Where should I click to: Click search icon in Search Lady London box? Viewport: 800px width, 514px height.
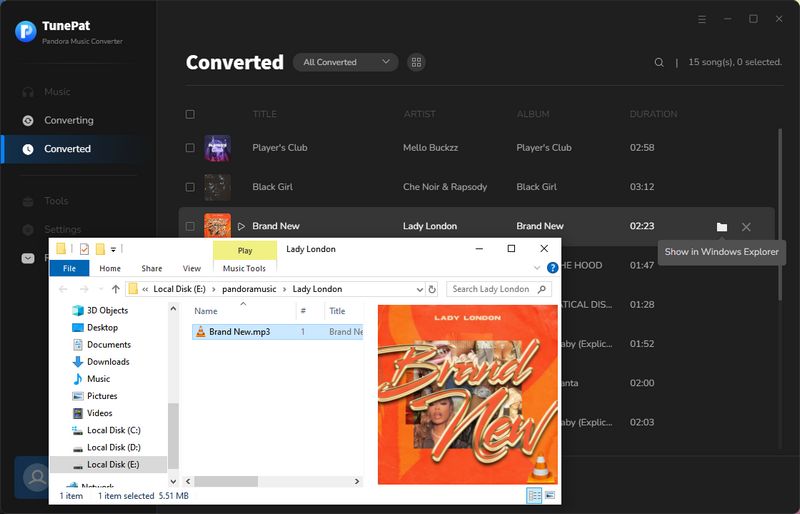(542, 289)
